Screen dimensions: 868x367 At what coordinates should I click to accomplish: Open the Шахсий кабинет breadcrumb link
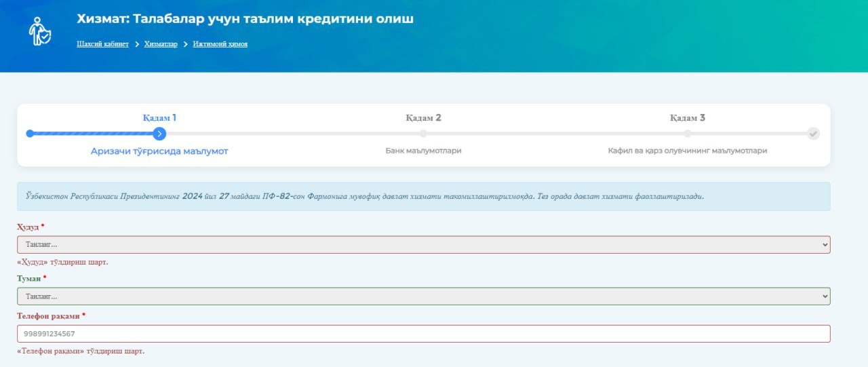(102, 44)
